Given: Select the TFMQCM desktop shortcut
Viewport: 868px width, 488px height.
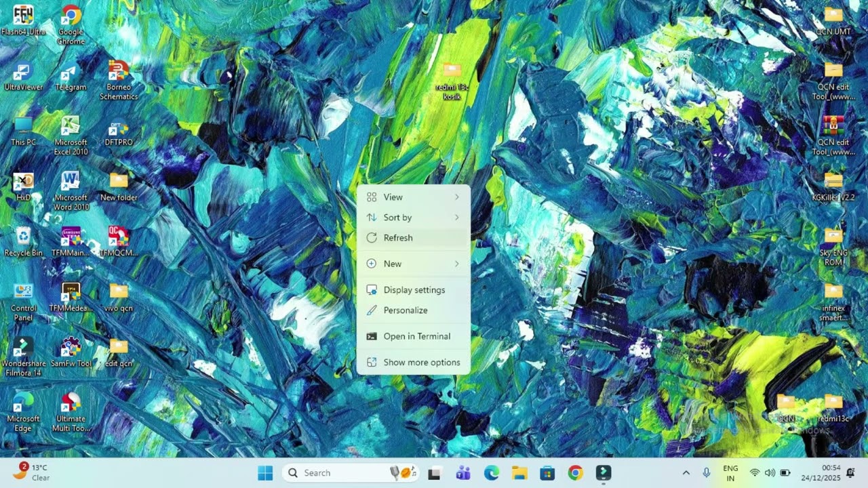Looking at the screenshot, I should tap(119, 242).
